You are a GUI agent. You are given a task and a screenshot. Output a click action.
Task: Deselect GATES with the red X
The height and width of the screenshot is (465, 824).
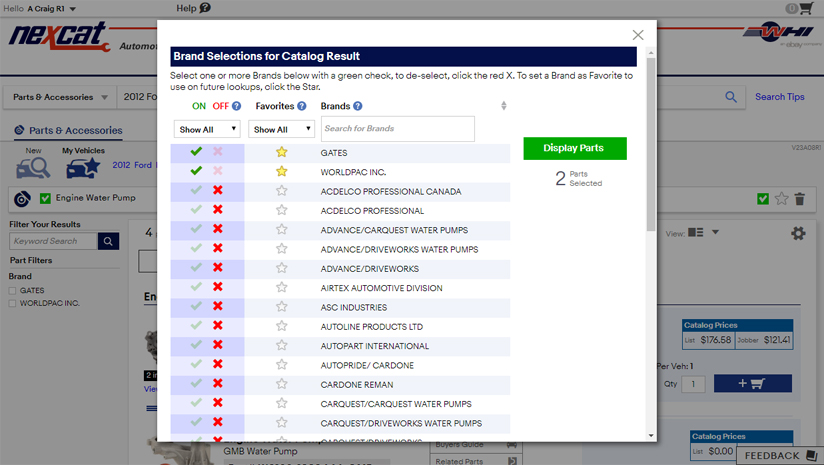(218, 152)
